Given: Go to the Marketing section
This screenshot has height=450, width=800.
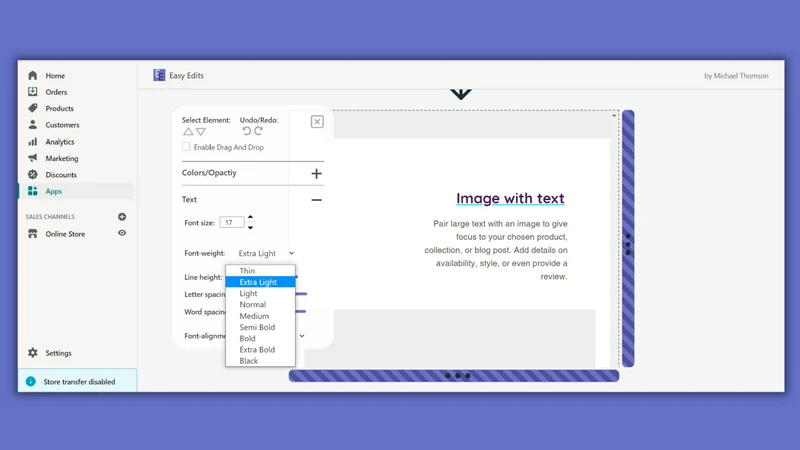Looking at the screenshot, I should [62, 158].
